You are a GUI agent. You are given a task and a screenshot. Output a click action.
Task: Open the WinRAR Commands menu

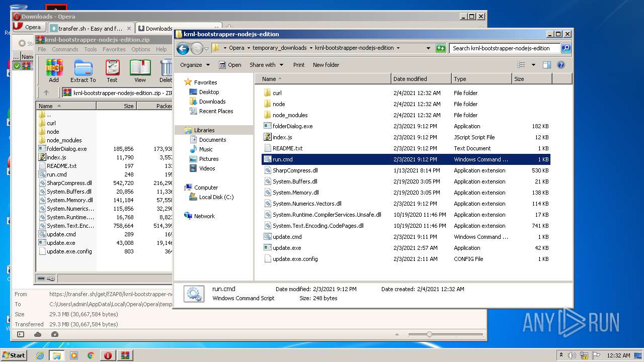click(x=65, y=49)
